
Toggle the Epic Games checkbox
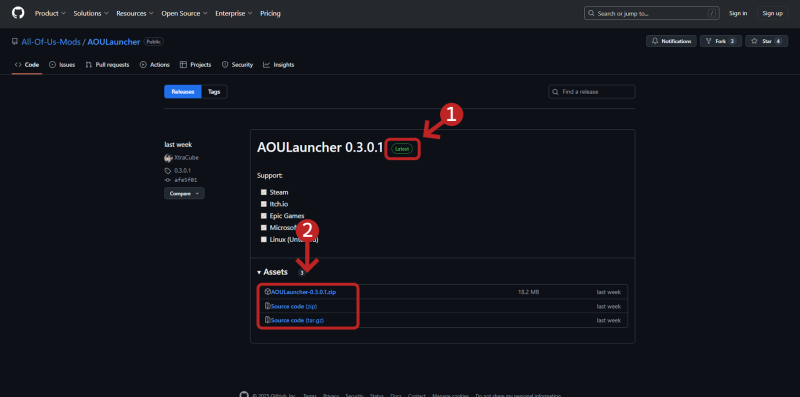point(264,216)
